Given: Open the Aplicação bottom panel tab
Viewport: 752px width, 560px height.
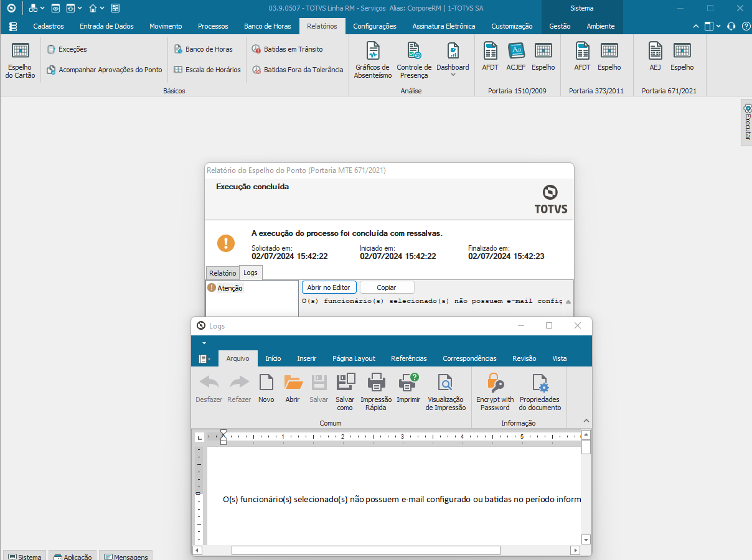Looking at the screenshot, I should 72,556.
